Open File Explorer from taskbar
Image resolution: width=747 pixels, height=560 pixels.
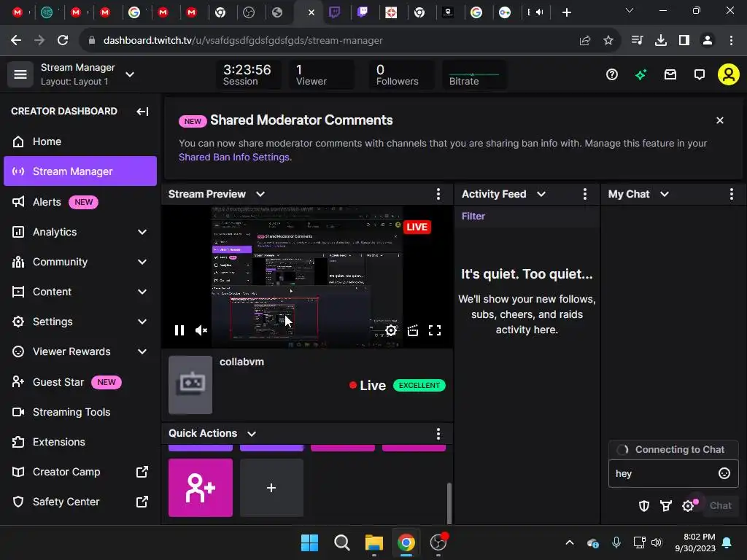click(374, 542)
